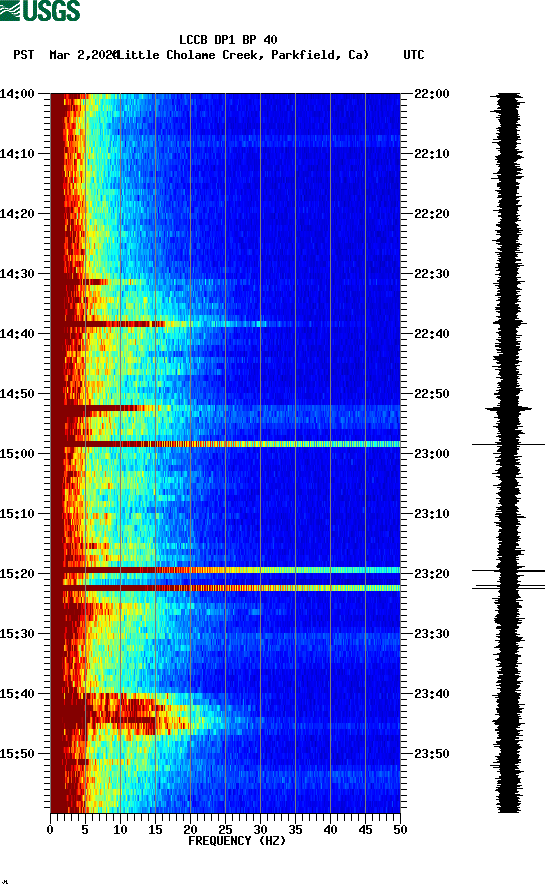The height and width of the screenshot is (893, 552).
Task: Click the USGS logo
Action: pyautogui.click(x=40, y=10)
